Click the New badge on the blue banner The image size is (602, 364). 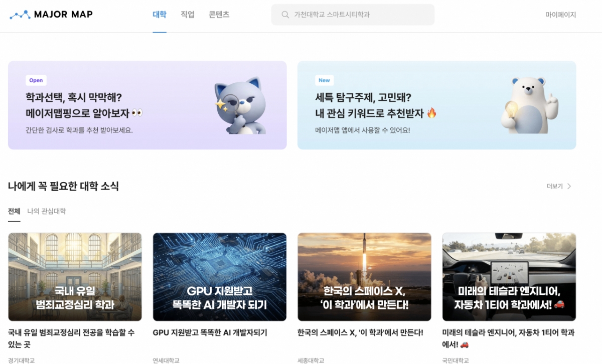point(324,80)
